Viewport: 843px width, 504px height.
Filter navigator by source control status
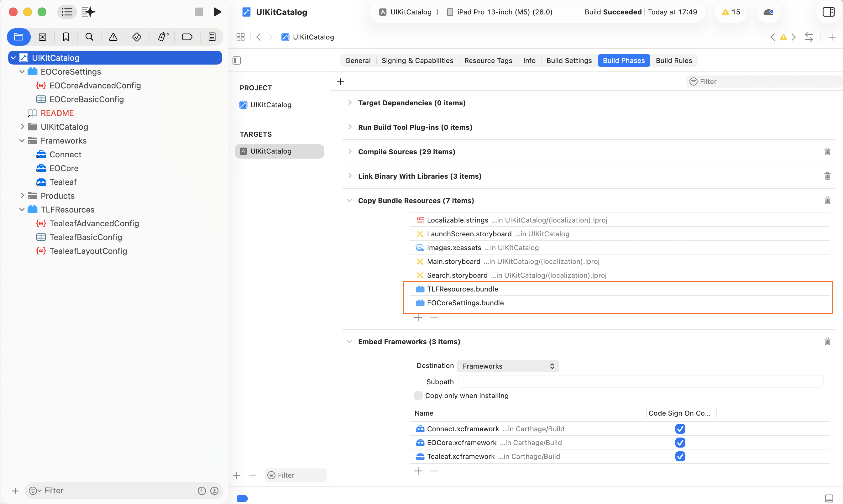[214, 491]
